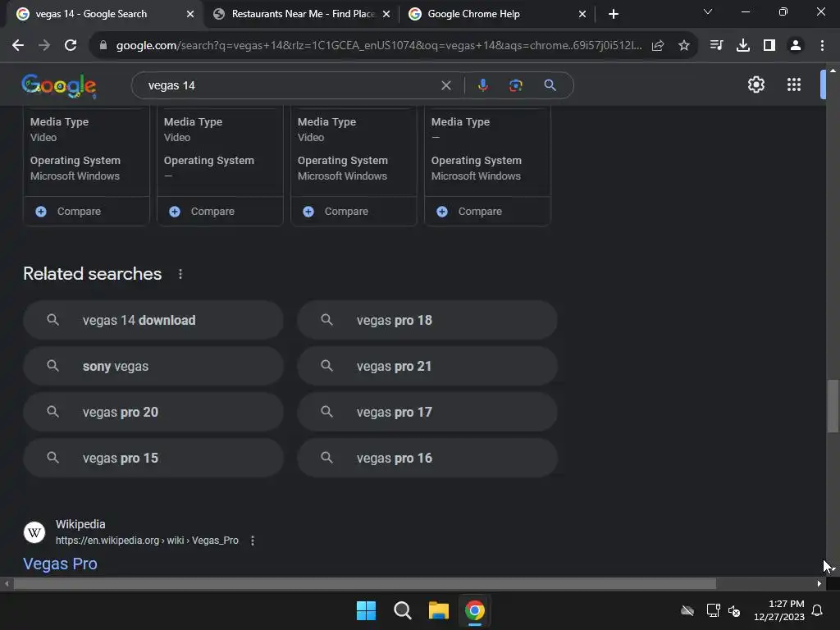The image size is (840, 630).
Task: Reload the current page
Action: click(x=71, y=46)
